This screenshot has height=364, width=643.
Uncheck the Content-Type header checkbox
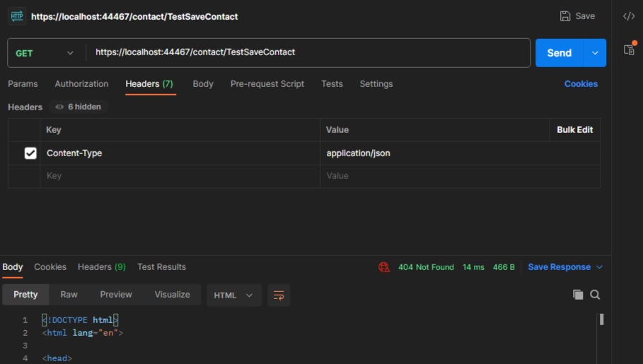coord(30,153)
